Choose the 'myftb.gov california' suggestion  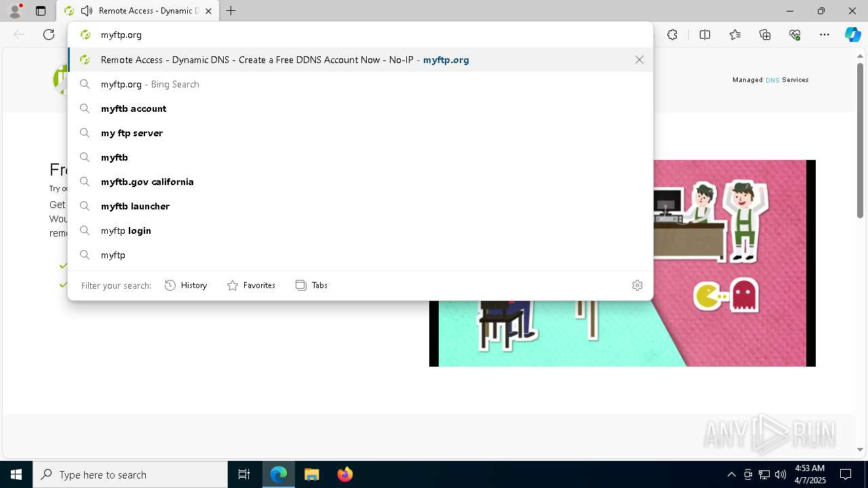pos(360,182)
